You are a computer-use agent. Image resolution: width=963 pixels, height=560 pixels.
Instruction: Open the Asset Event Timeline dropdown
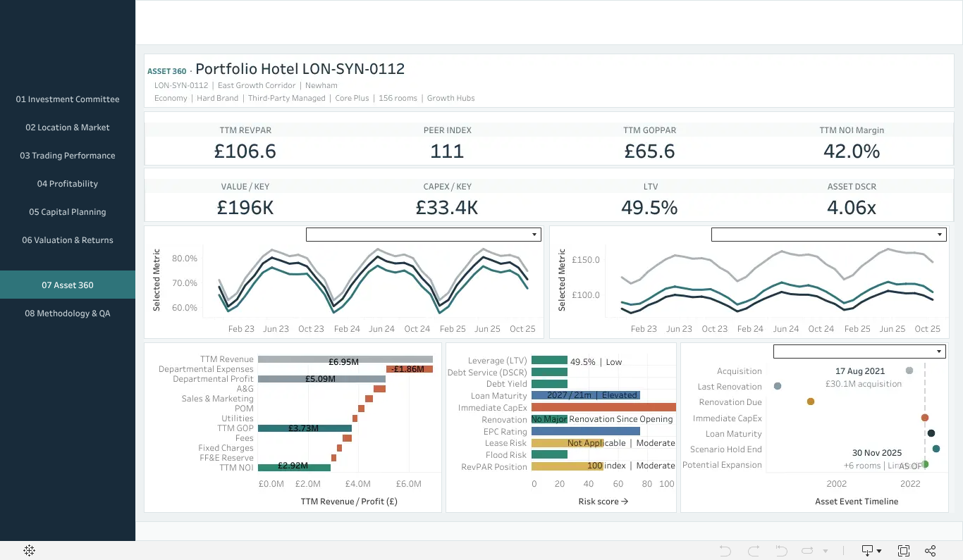pos(859,351)
